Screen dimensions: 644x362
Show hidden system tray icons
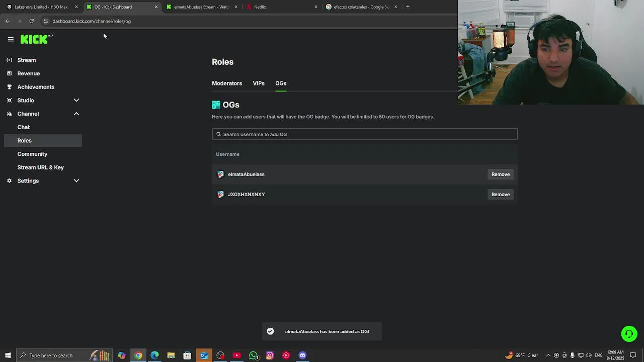[x=548, y=355]
